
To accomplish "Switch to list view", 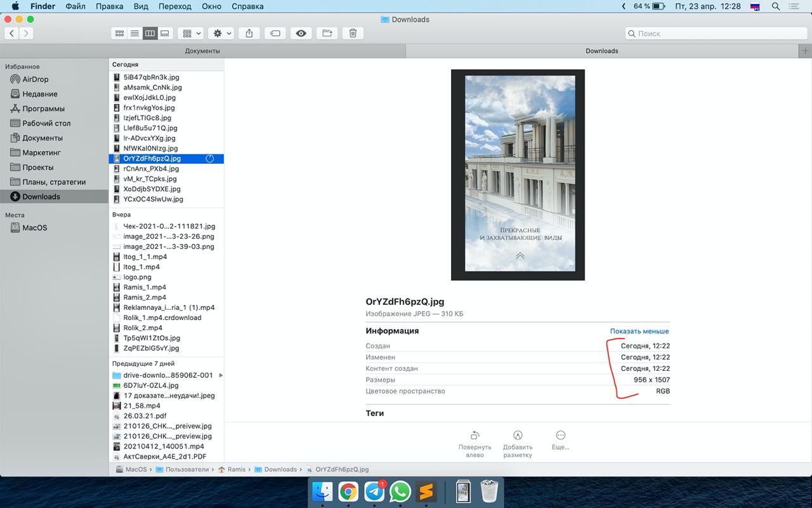I will [x=134, y=33].
